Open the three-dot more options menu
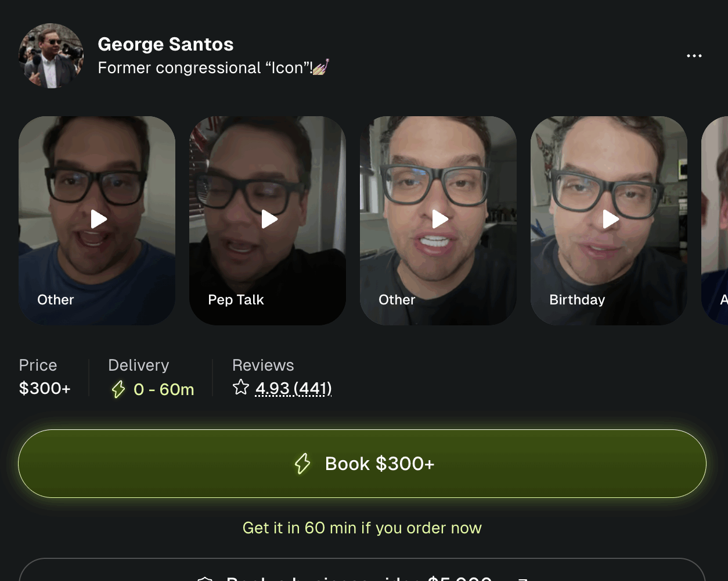This screenshot has width=728, height=581. (694, 56)
